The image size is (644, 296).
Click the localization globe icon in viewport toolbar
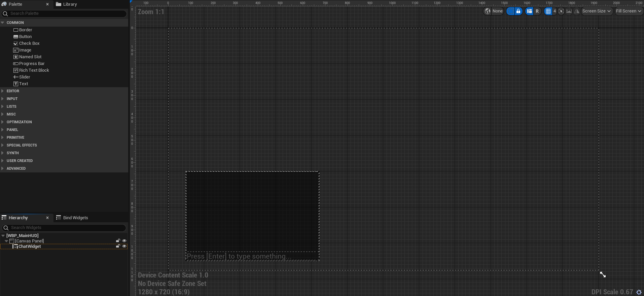488,11
